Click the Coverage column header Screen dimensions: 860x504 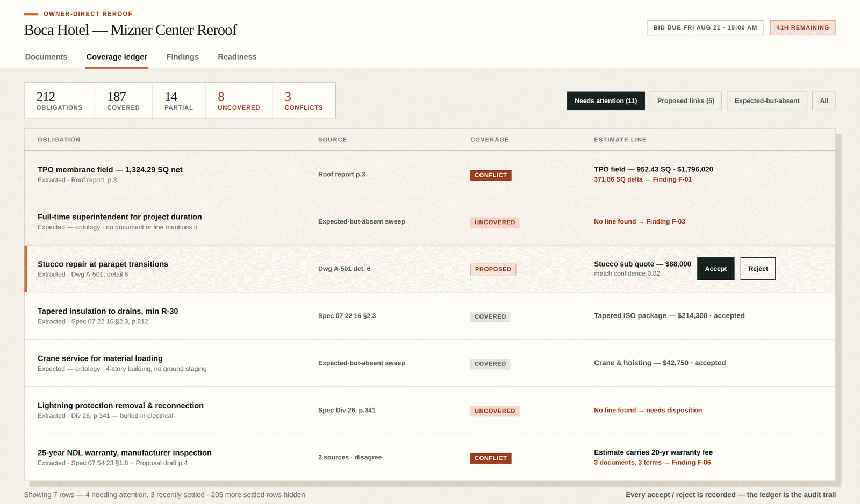point(490,140)
